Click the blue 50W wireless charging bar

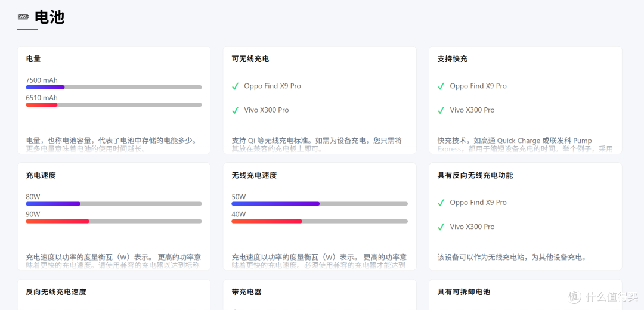click(319, 204)
